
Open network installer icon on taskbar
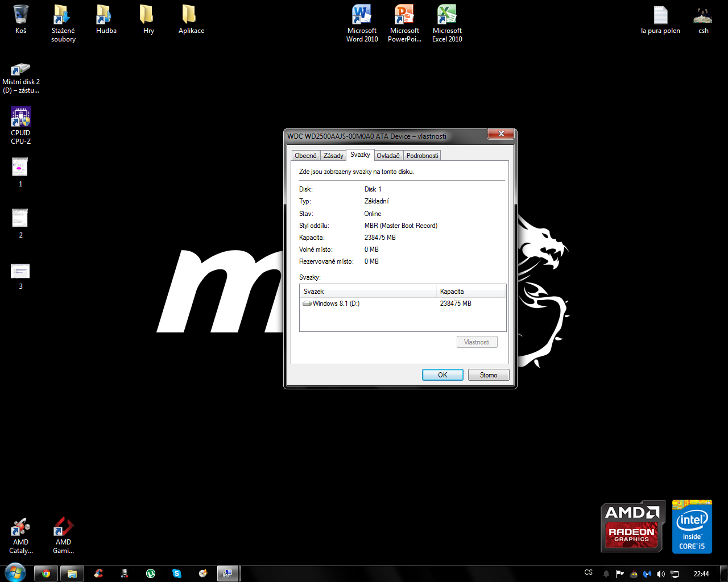pyautogui.click(x=125, y=573)
